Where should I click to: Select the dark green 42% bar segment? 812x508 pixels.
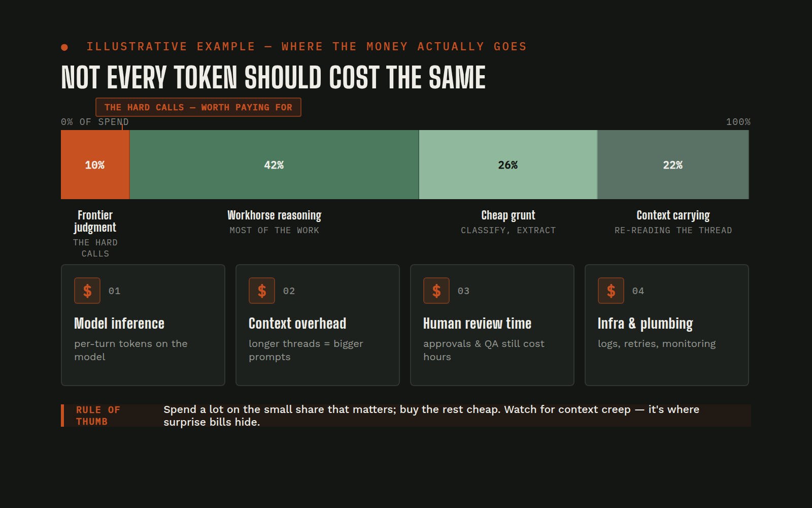pos(274,165)
